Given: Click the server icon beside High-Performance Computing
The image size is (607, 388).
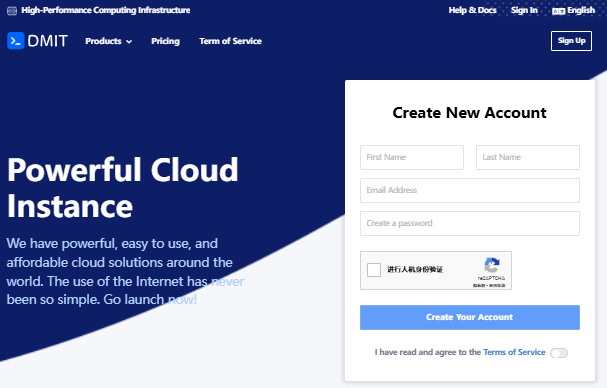Looking at the screenshot, I should (x=12, y=11).
